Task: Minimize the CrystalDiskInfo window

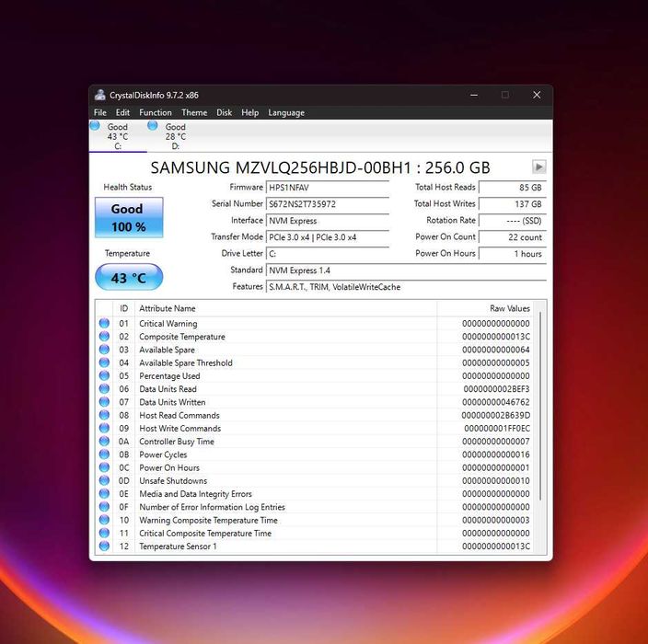Action: 474,95
